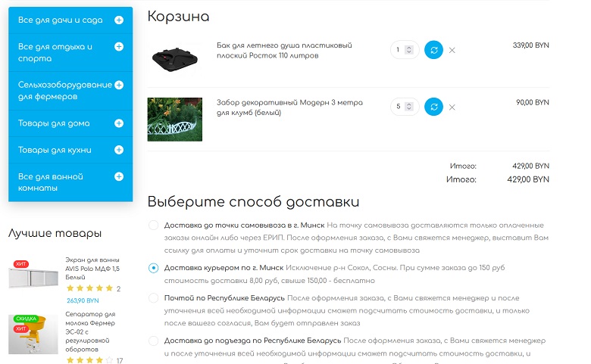Click plus icon for 'Все для ванной комнаты'
591x364 pixels.
click(119, 177)
